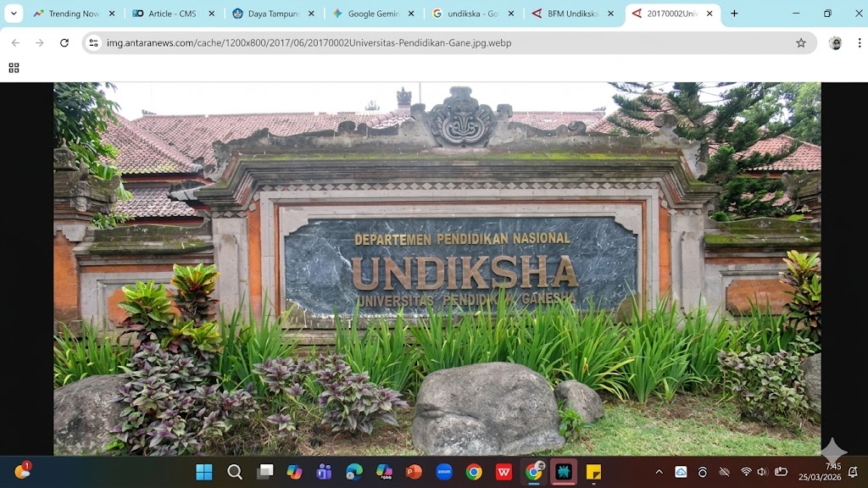
Task: Show hidden system tray icons
Action: click(659, 472)
